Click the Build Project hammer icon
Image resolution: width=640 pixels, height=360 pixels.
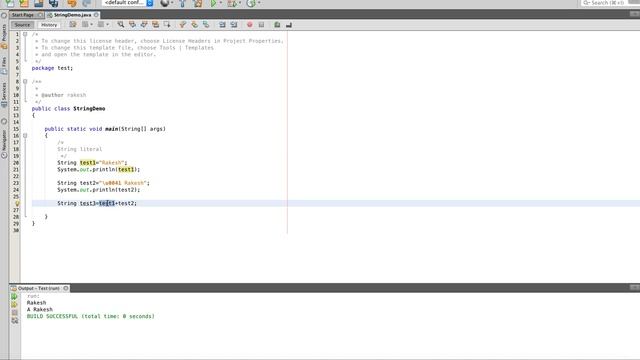click(x=182, y=3)
